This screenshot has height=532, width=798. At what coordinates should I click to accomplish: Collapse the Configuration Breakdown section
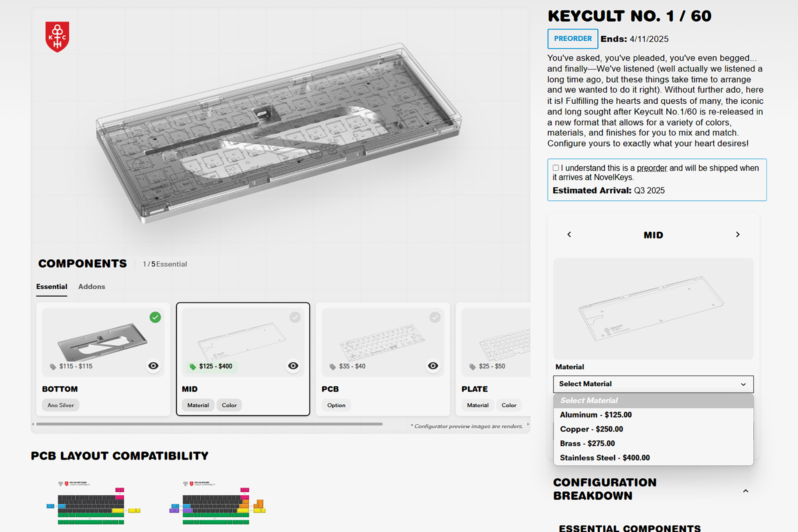point(745,491)
